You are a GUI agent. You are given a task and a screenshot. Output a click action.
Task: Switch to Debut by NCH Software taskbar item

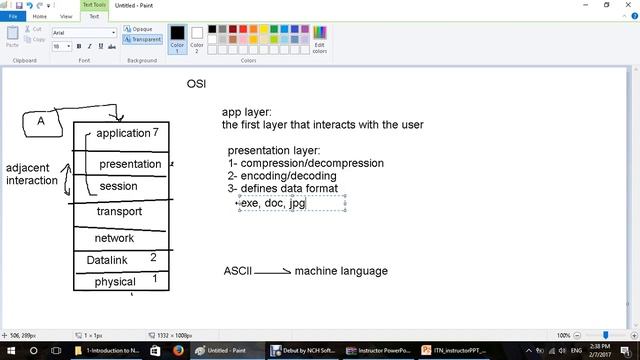pyautogui.click(x=303, y=351)
